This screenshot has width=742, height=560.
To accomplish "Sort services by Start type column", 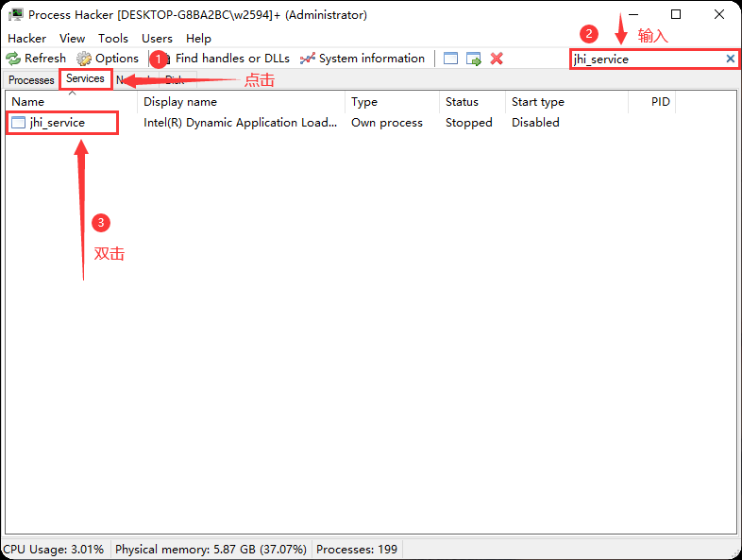I will [537, 102].
